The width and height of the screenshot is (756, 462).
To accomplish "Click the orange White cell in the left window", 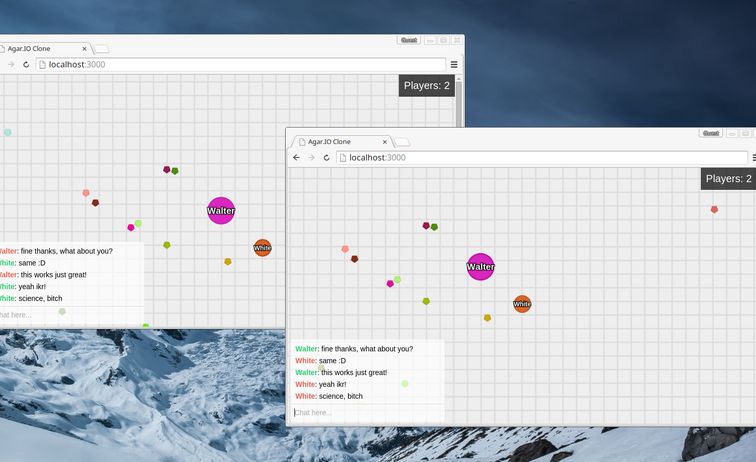I will (262, 247).
